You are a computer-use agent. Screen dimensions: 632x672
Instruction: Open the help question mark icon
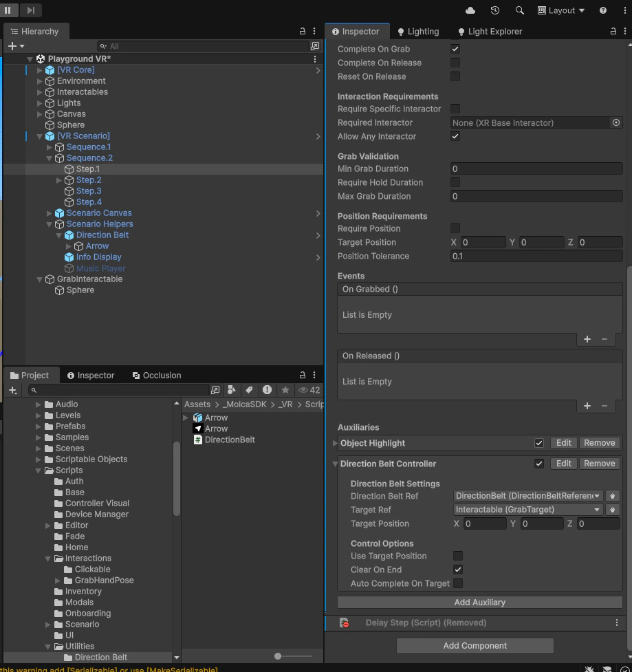603,10
